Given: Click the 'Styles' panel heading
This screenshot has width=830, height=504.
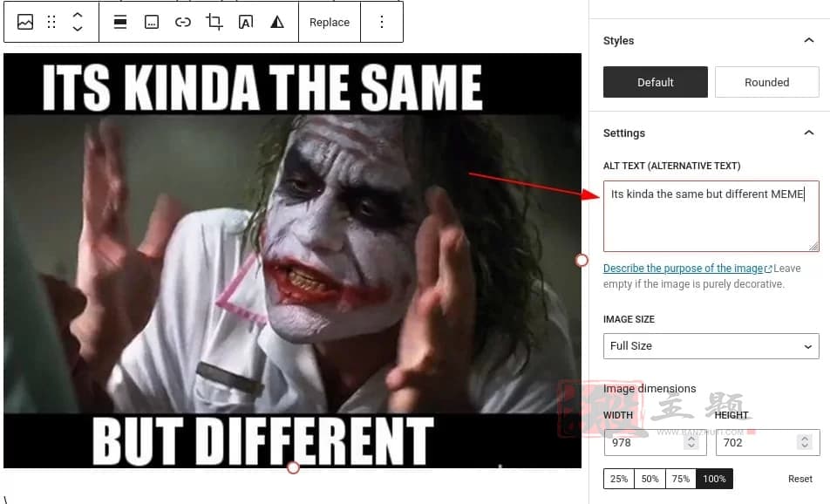Looking at the screenshot, I should (618, 41).
